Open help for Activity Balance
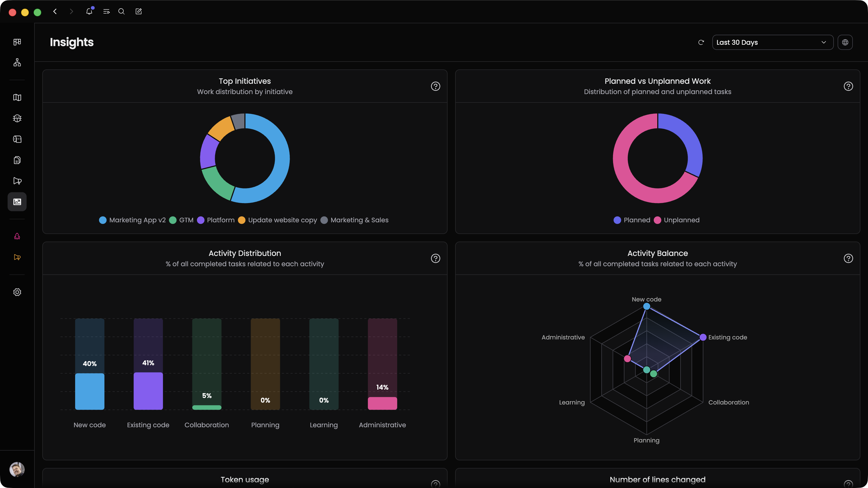This screenshot has height=488, width=868. point(848,258)
